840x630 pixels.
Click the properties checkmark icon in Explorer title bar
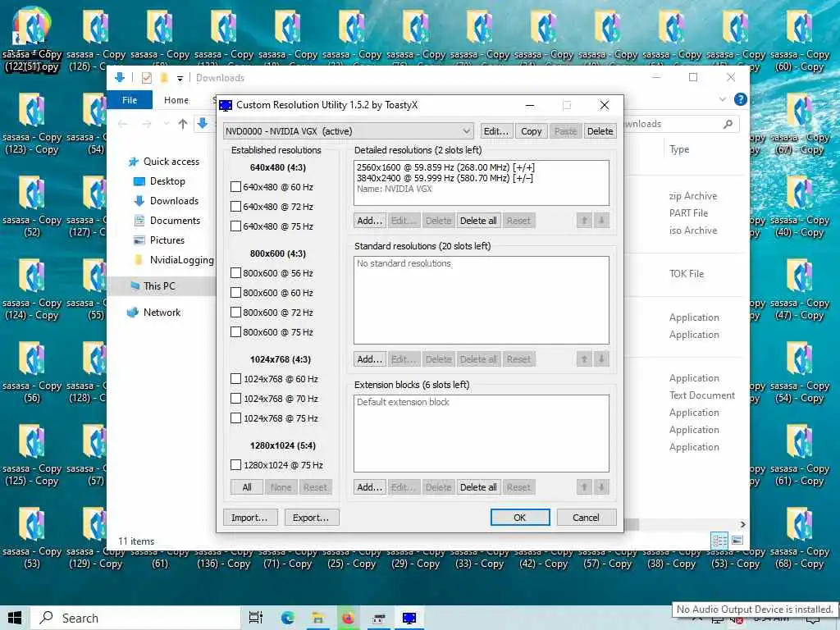pos(146,78)
